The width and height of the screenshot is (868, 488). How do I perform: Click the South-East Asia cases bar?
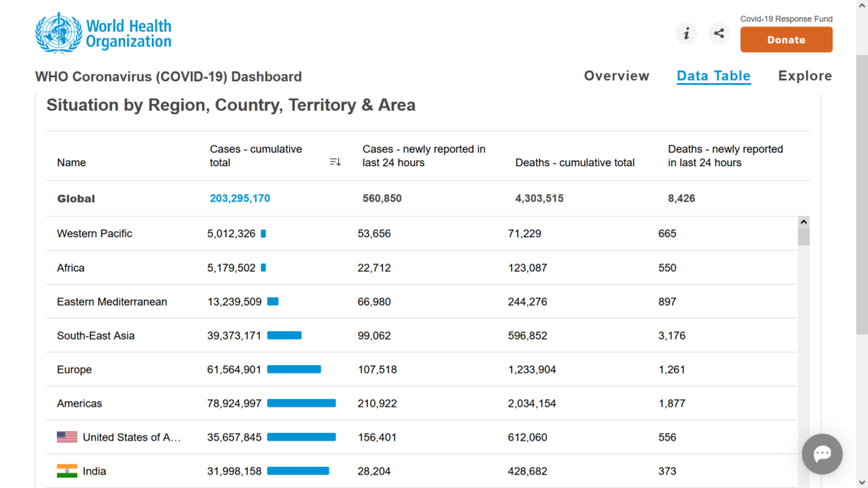(285, 335)
